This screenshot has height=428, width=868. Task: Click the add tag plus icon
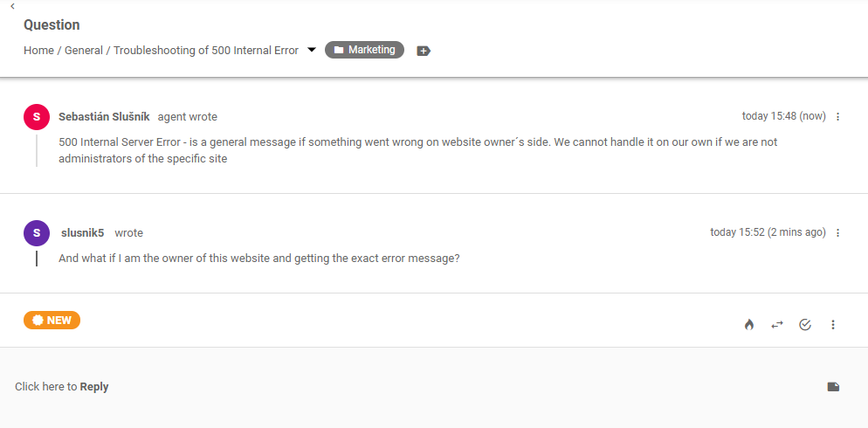pyautogui.click(x=424, y=51)
